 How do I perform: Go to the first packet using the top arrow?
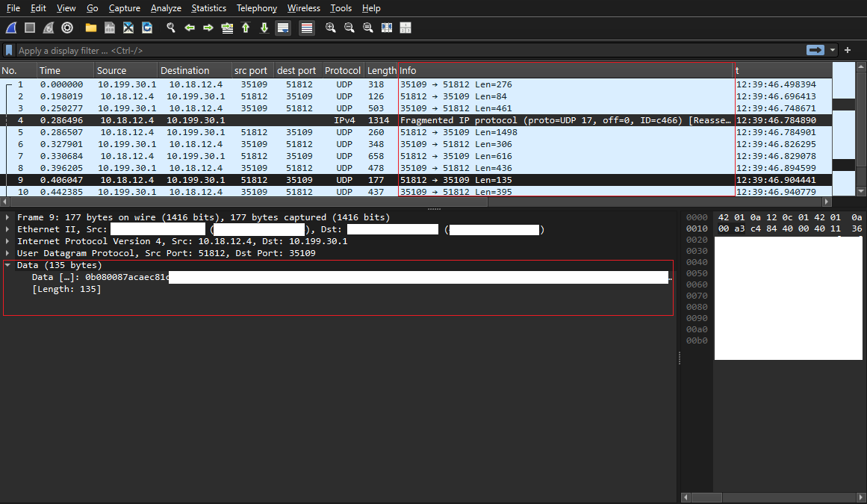(246, 28)
